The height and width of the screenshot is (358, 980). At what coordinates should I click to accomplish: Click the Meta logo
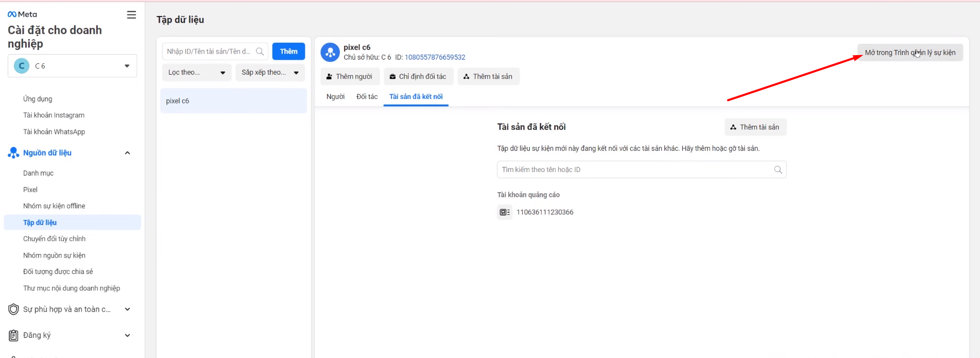(x=22, y=14)
